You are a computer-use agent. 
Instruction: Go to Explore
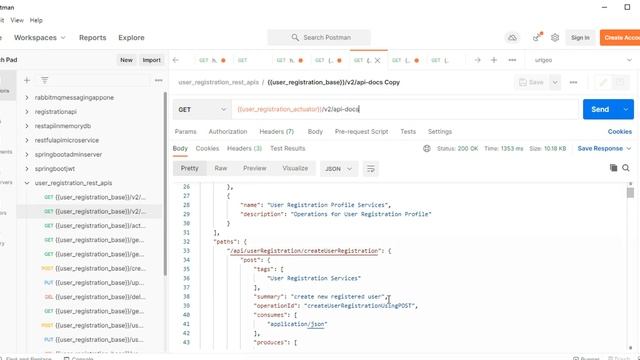coord(131,38)
